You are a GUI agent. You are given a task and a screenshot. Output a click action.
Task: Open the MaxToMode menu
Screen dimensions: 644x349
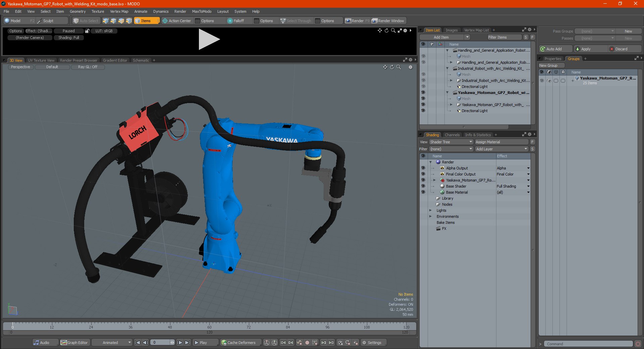point(202,11)
